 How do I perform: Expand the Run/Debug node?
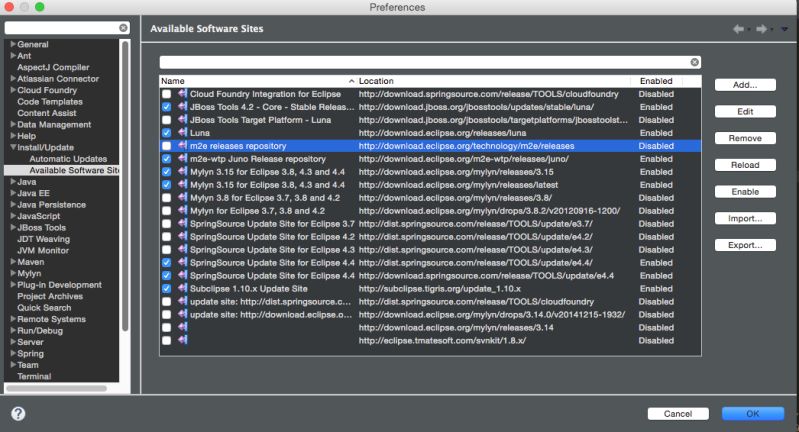tap(13, 330)
